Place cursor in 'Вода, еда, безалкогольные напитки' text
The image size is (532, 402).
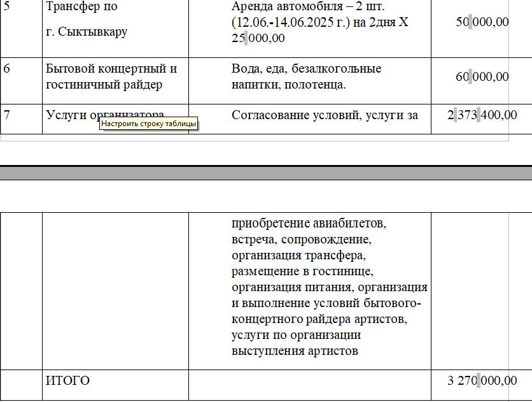[x=306, y=69]
